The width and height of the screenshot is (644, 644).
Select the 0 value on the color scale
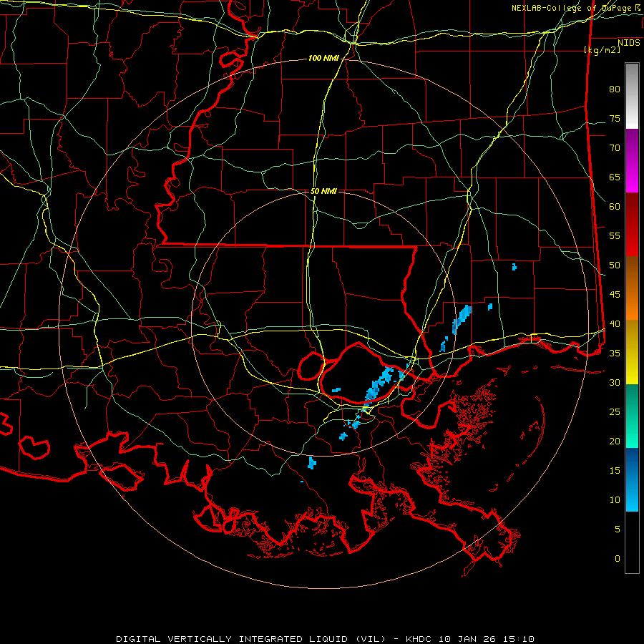618,559
